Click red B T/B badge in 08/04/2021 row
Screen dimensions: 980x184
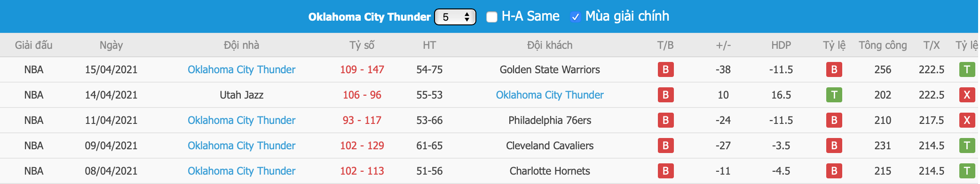[x=665, y=171]
